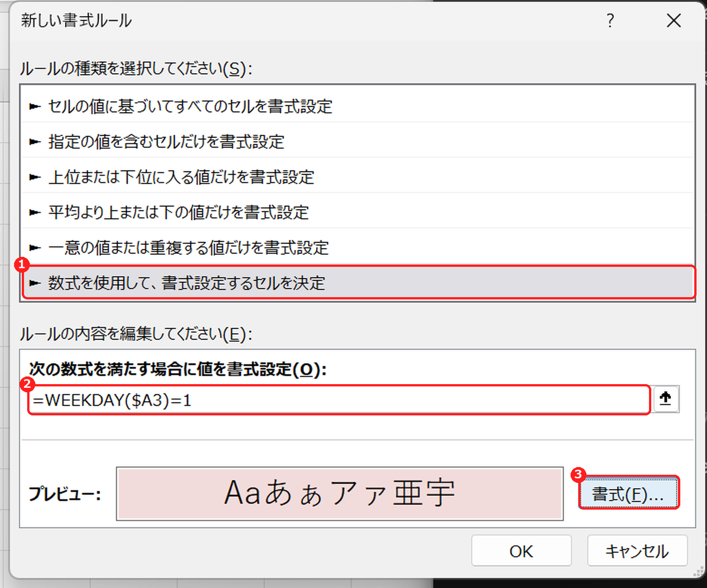Click the キャンセル button
Viewport: 707px width, 588px height.
pos(637,551)
